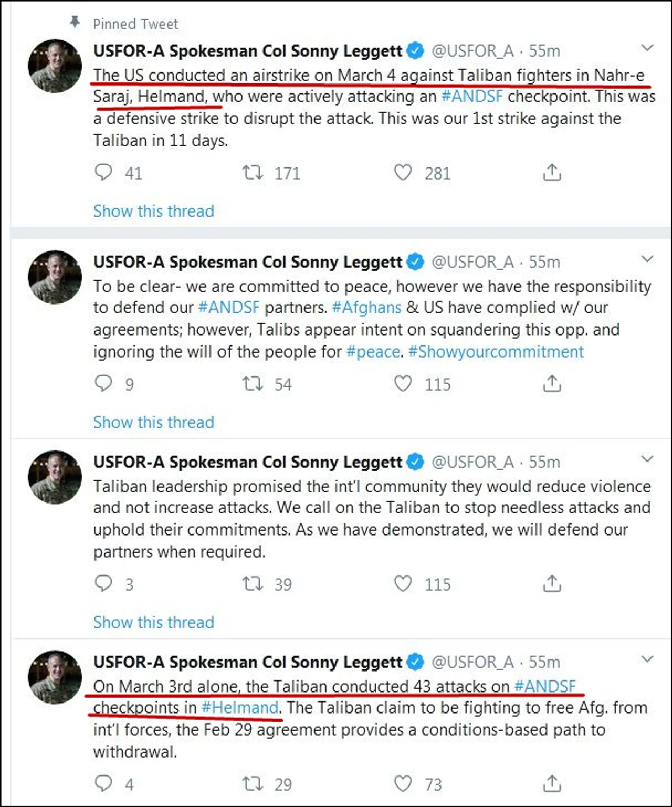Open the @USFOR_A handle on the second tweet

pyautogui.click(x=472, y=261)
